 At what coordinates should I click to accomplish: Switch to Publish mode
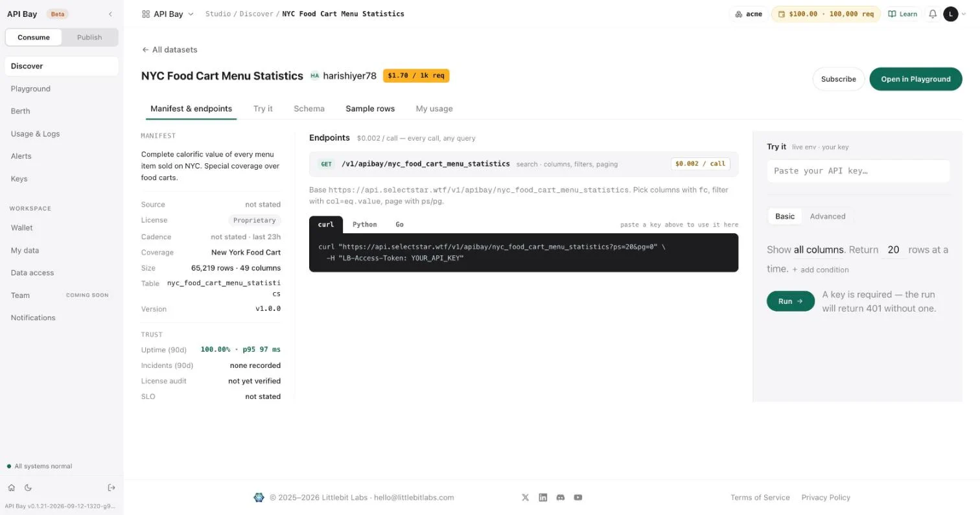point(89,37)
